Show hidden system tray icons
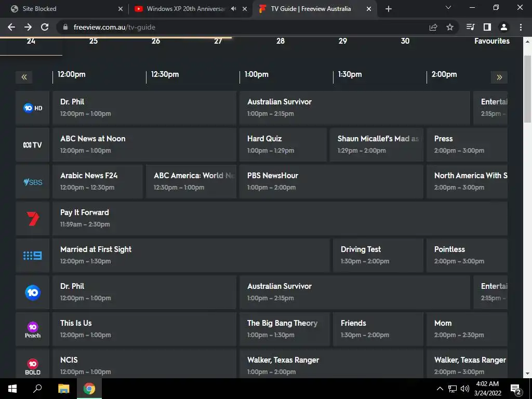 click(x=440, y=389)
